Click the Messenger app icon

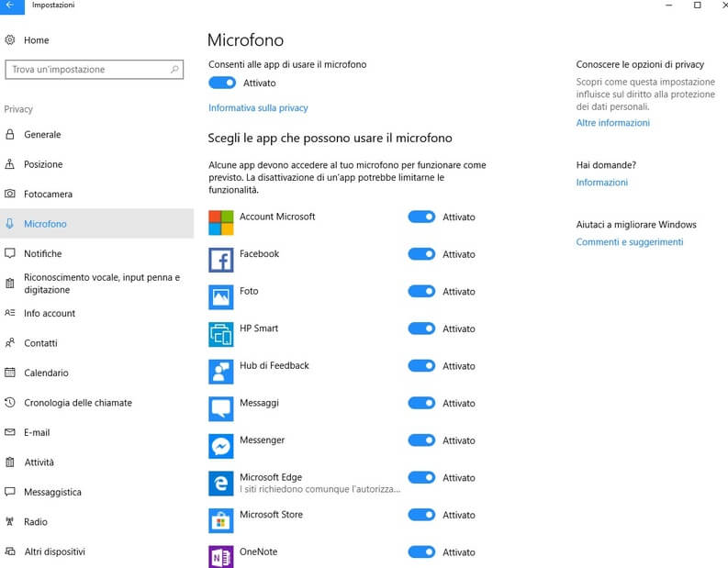click(x=221, y=446)
